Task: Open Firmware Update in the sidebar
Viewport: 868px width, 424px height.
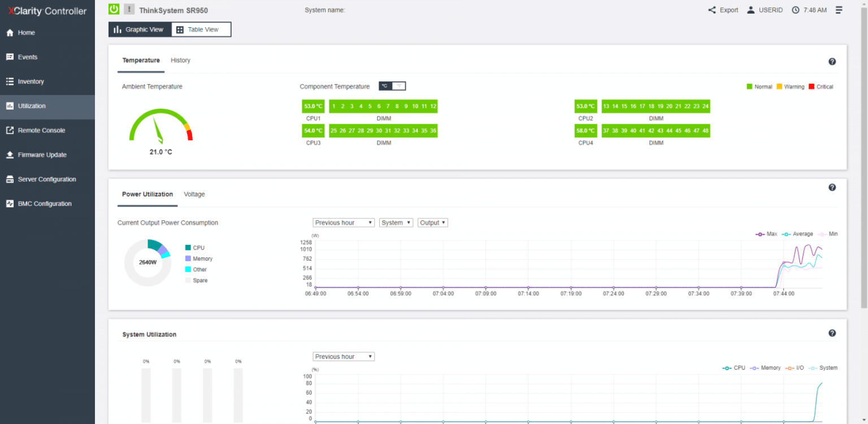Action: (x=47, y=155)
